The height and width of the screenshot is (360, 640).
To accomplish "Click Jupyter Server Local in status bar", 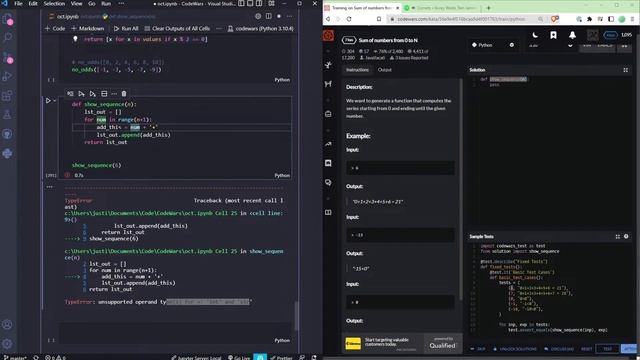I will pyautogui.click(x=196, y=358).
